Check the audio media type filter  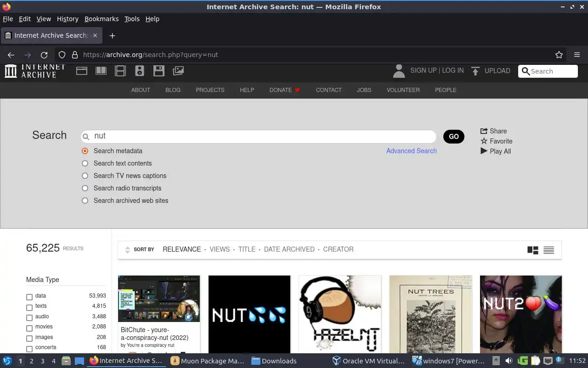(x=29, y=318)
